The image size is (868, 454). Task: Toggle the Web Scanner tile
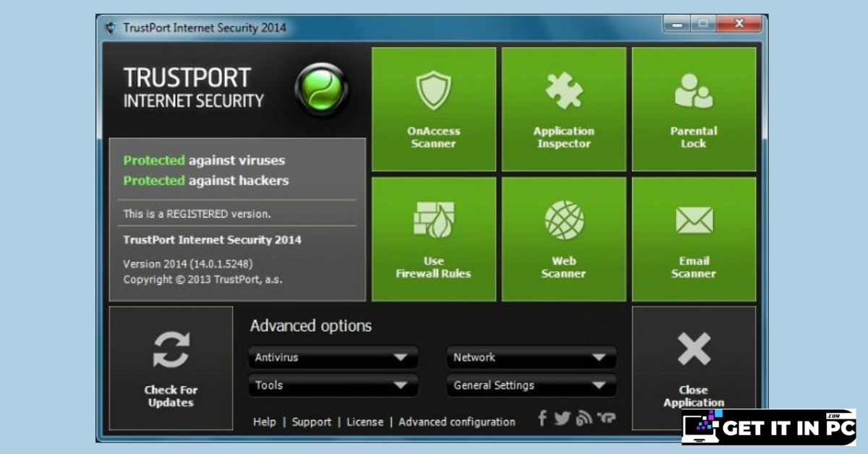click(x=564, y=239)
